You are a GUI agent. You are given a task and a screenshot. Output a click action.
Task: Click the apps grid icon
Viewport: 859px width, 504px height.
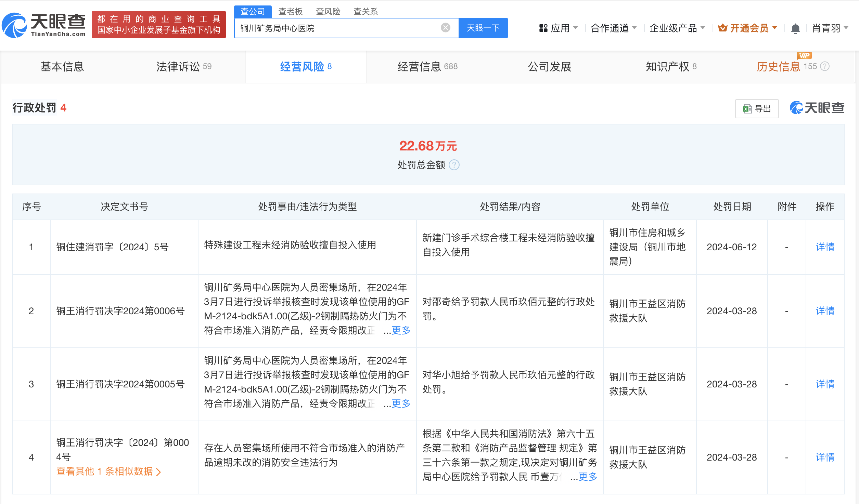pyautogui.click(x=543, y=28)
